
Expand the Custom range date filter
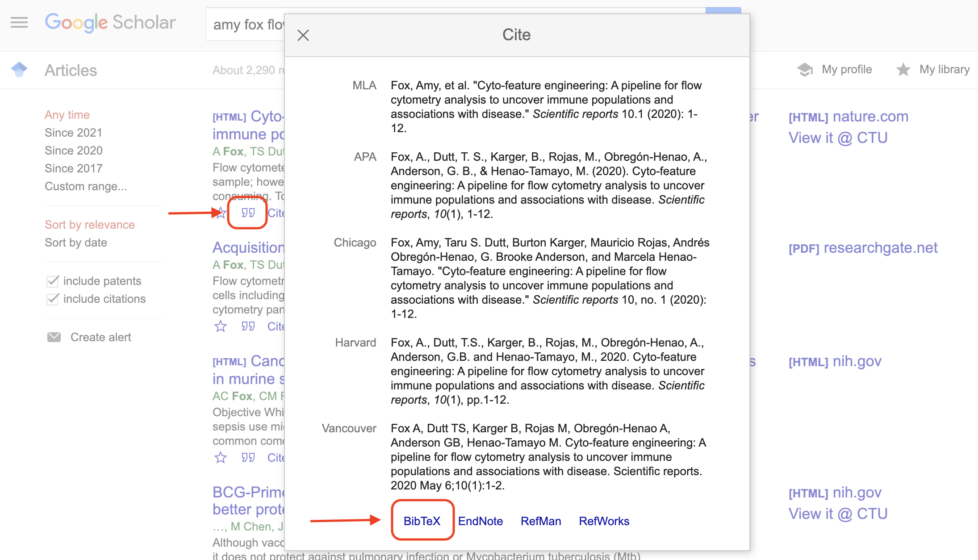[86, 186]
